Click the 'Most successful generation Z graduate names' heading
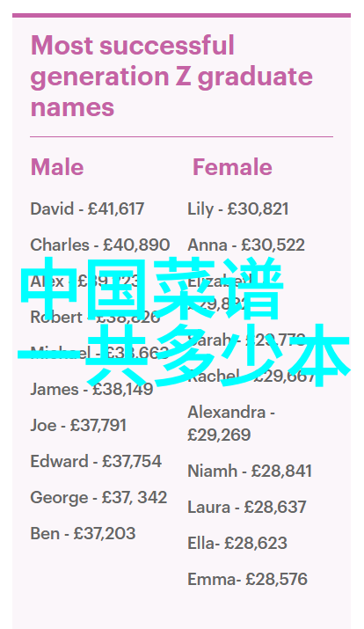Screen dimensions: 364x629 pos(171,77)
